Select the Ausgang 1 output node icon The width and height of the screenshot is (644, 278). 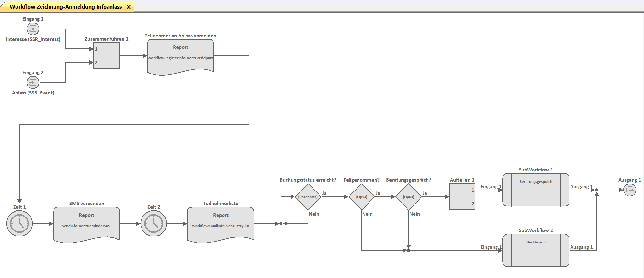[x=630, y=190]
